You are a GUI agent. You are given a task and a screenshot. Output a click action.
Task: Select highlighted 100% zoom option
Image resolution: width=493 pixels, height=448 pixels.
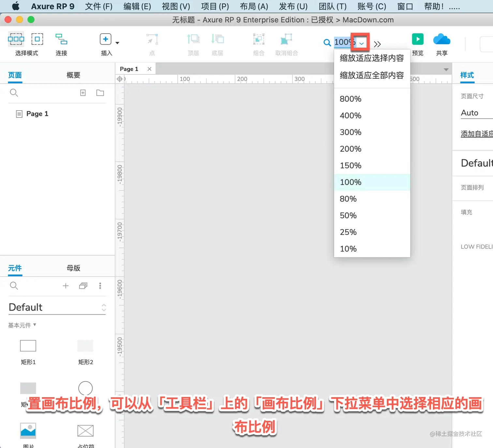coord(372,182)
